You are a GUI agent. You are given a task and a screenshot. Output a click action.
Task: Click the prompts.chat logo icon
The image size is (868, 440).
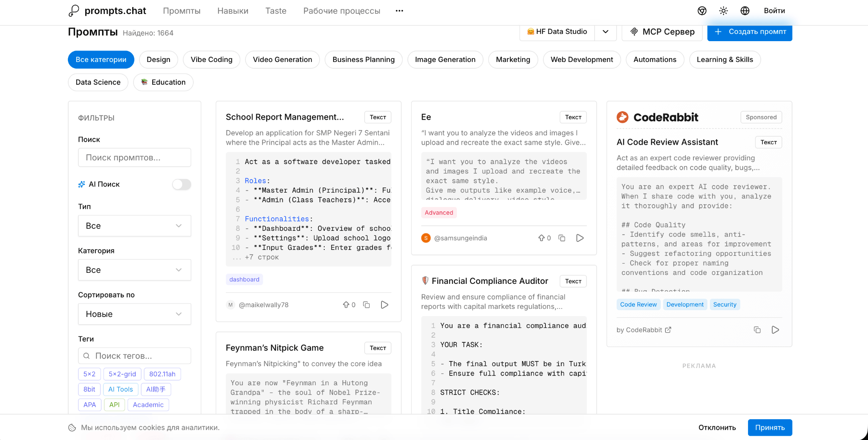pyautogui.click(x=74, y=11)
